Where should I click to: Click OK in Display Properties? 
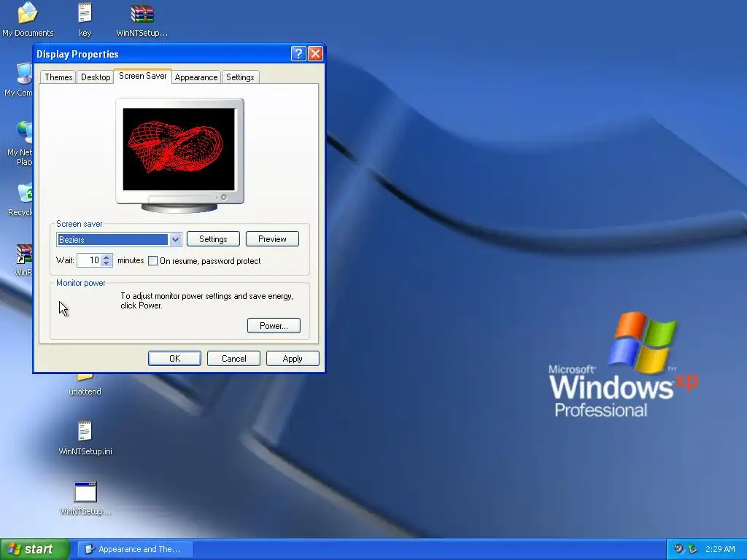click(174, 359)
